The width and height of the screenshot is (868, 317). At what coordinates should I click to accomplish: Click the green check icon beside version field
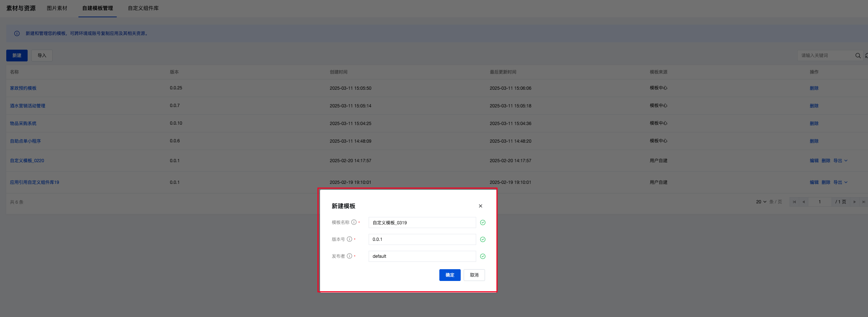pyautogui.click(x=483, y=239)
